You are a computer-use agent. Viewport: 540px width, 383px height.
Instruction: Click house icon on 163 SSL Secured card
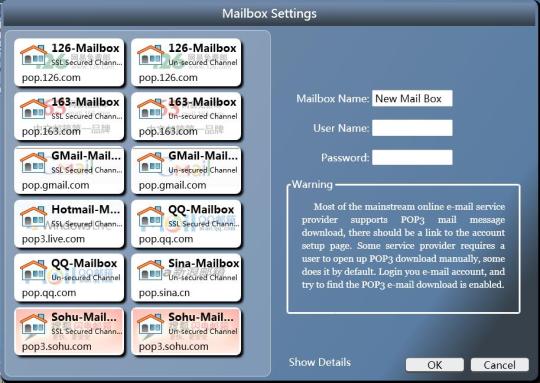(33, 109)
